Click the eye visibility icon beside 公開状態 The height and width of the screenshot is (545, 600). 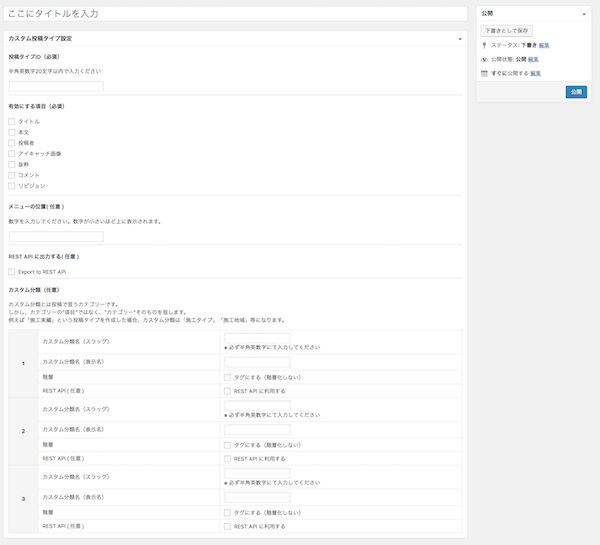click(484, 59)
